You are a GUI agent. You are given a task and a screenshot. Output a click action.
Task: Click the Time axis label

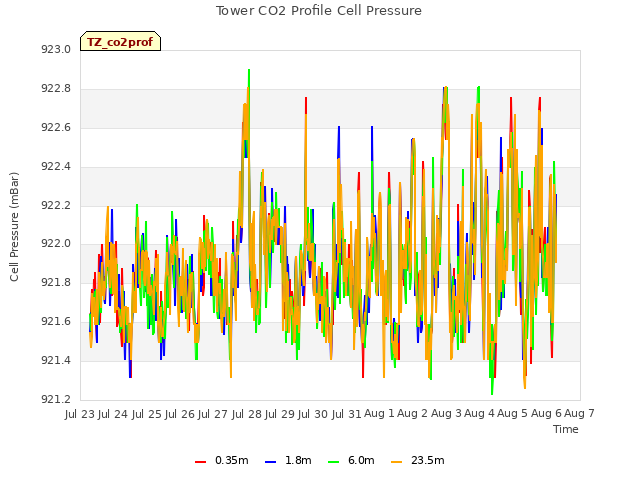click(x=566, y=429)
